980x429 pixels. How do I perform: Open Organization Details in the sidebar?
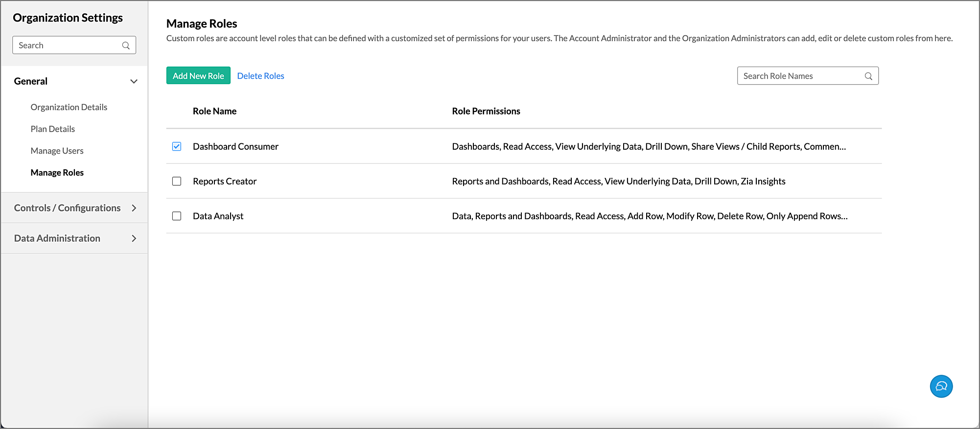[69, 107]
